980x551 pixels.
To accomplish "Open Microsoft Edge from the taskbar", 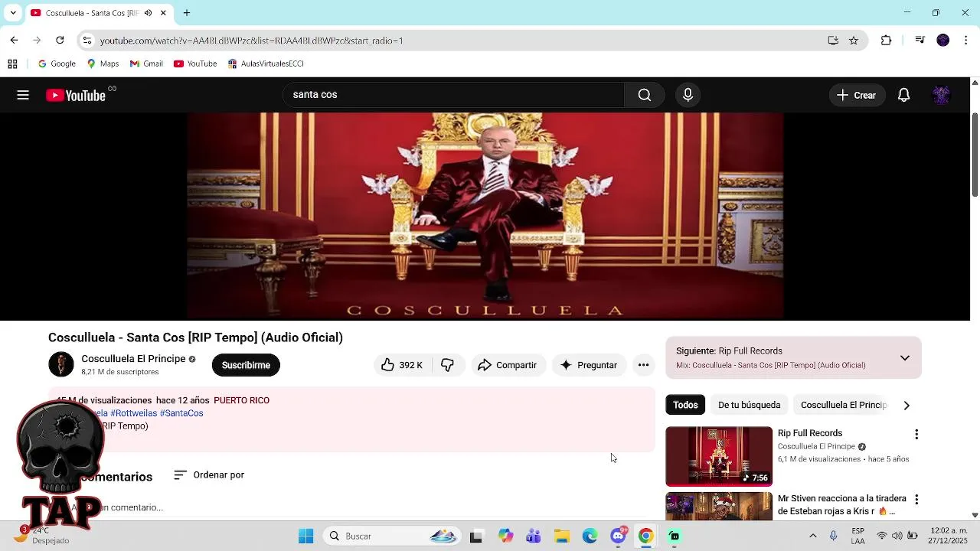I will pyautogui.click(x=590, y=536).
